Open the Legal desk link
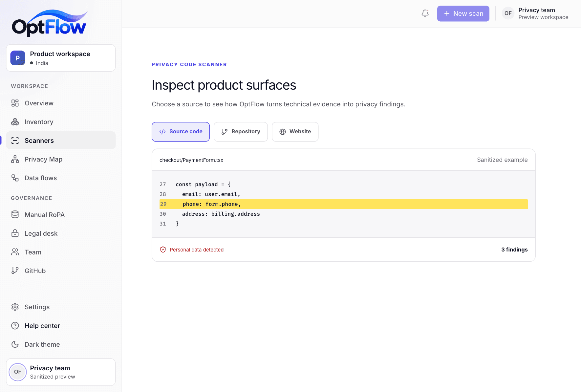 (x=61, y=233)
